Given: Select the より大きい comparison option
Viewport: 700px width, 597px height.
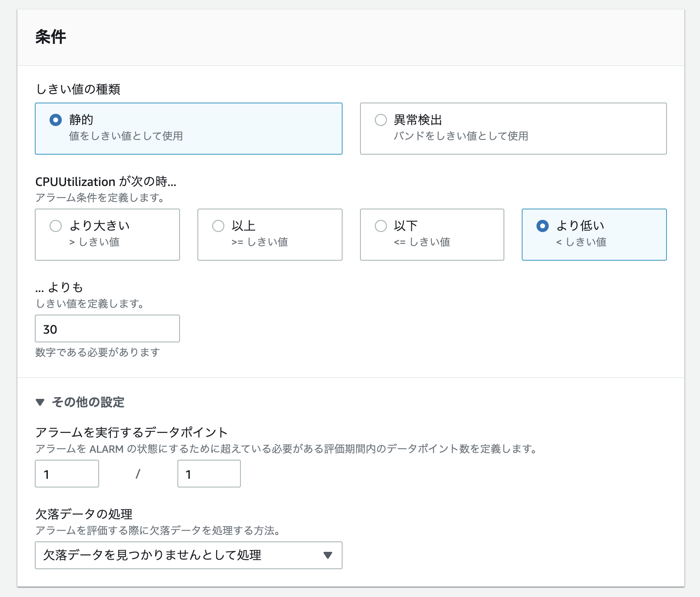Looking at the screenshot, I should (x=56, y=226).
